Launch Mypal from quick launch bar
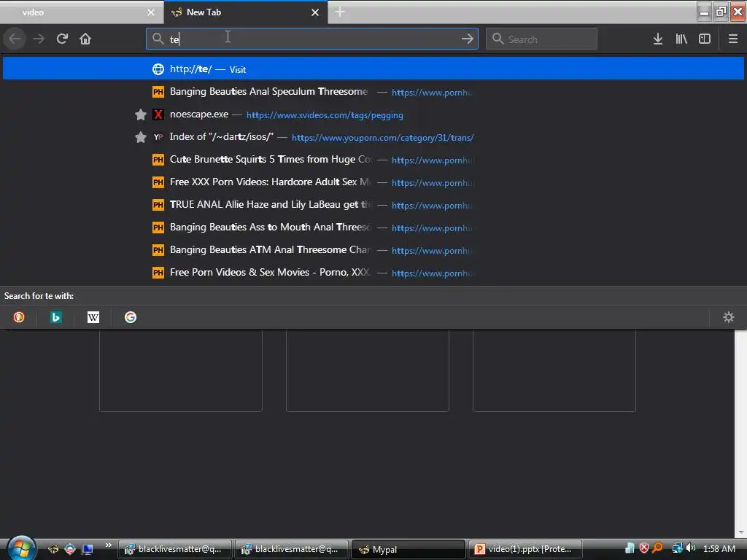747x560 pixels. 53,550
